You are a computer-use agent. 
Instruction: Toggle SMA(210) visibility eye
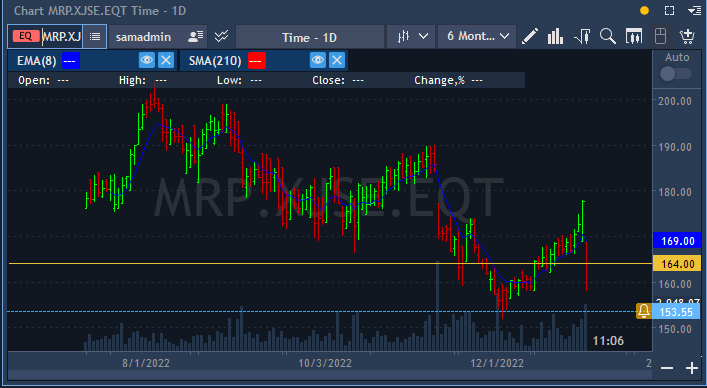pyautogui.click(x=317, y=60)
